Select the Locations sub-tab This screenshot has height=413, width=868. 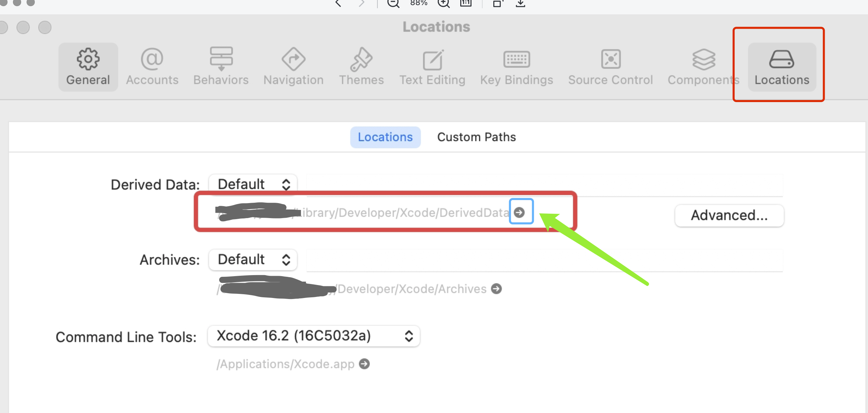point(385,137)
